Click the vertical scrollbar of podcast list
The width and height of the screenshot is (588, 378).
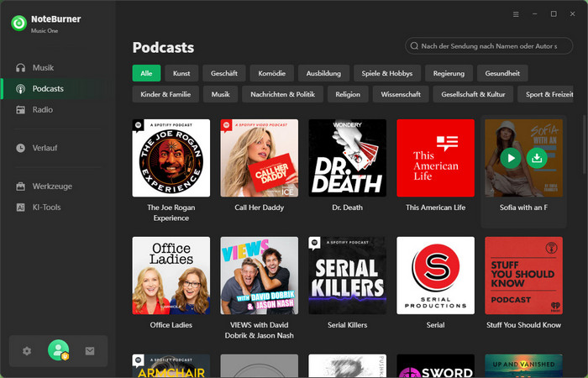pyautogui.click(x=584, y=143)
